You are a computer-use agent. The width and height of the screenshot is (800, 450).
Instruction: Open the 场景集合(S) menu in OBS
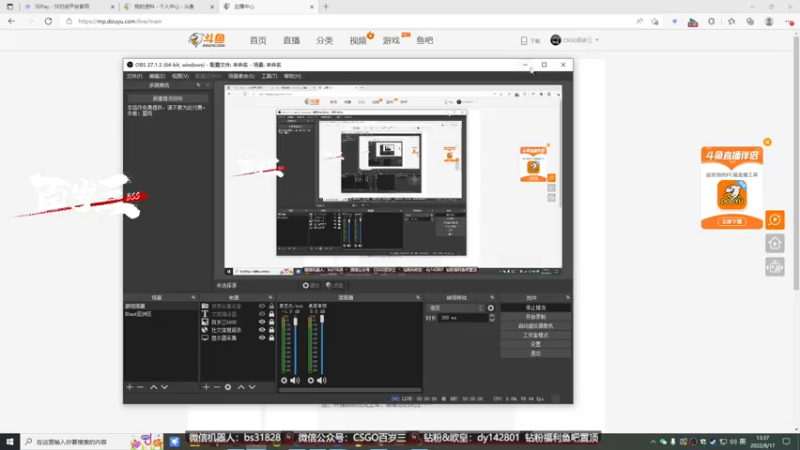coord(241,76)
